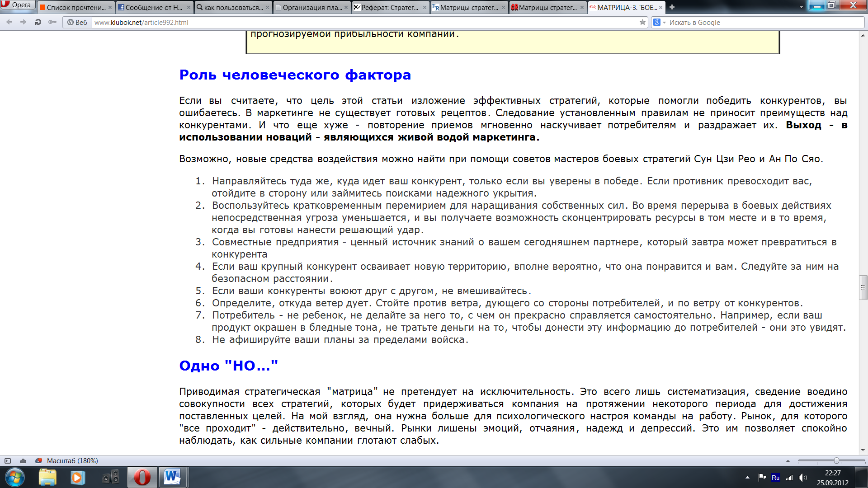Viewport: 868px width, 488px height.
Task: Expand the search engine dropdown arrow
Action: tap(664, 23)
